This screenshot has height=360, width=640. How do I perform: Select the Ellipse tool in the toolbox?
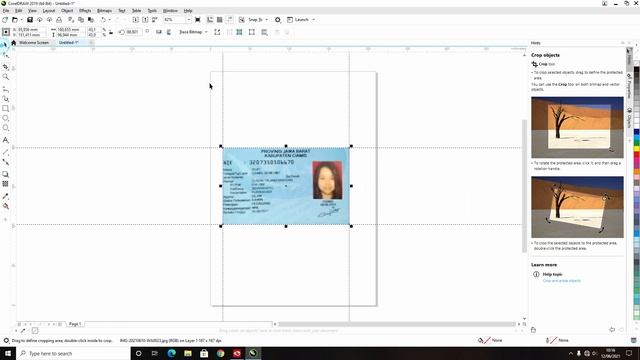(5, 118)
